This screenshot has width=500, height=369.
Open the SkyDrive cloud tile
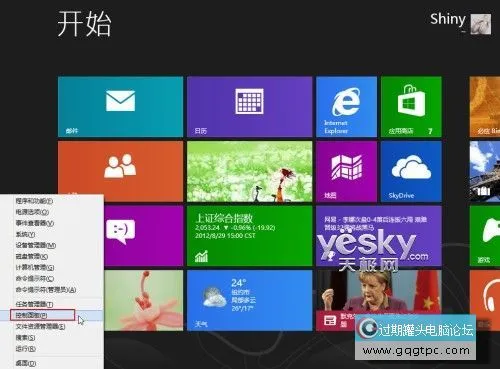[411, 171]
